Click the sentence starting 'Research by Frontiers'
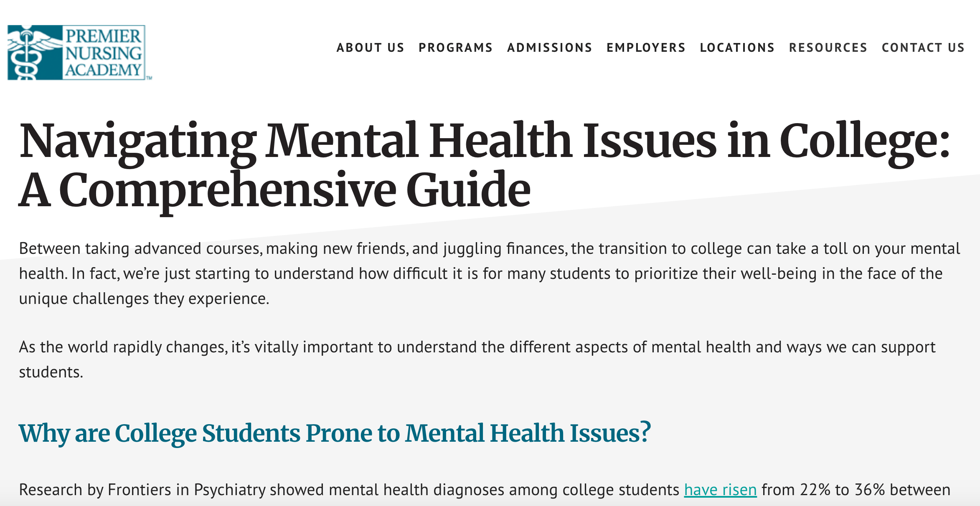980x506 pixels. [x=485, y=490]
